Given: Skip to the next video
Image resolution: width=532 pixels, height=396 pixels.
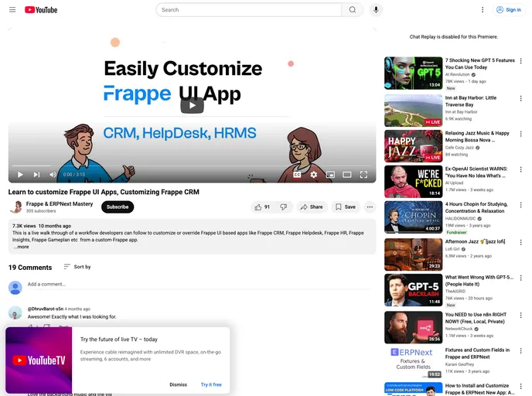Looking at the screenshot, I should click(x=36, y=175).
